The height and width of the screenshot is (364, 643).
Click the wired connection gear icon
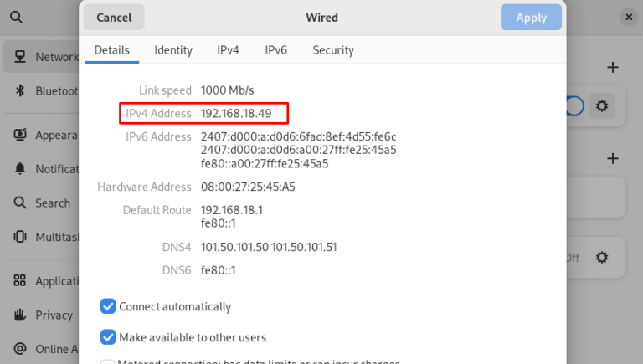(x=600, y=106)
